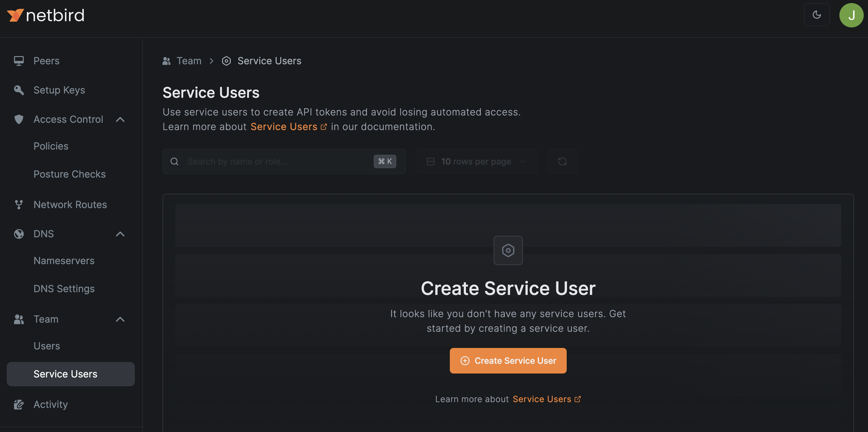Screen dimensions: 868x432
Task: Open the 10 rows per page dropdown
Action: pyautogui.click(x=476, y=161)
